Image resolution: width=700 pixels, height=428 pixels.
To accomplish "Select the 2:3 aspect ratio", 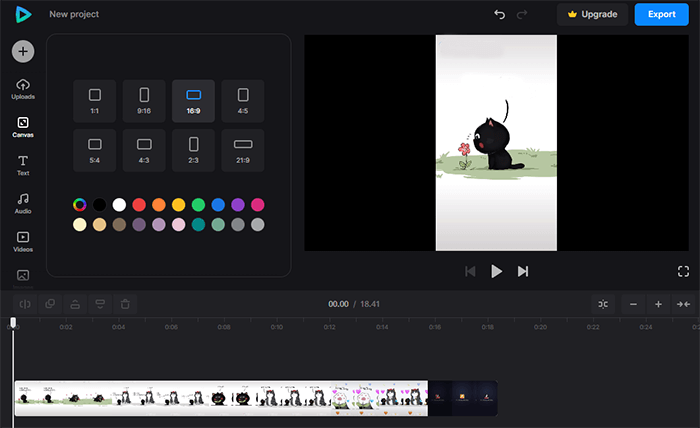I will (x=193, y=150).
